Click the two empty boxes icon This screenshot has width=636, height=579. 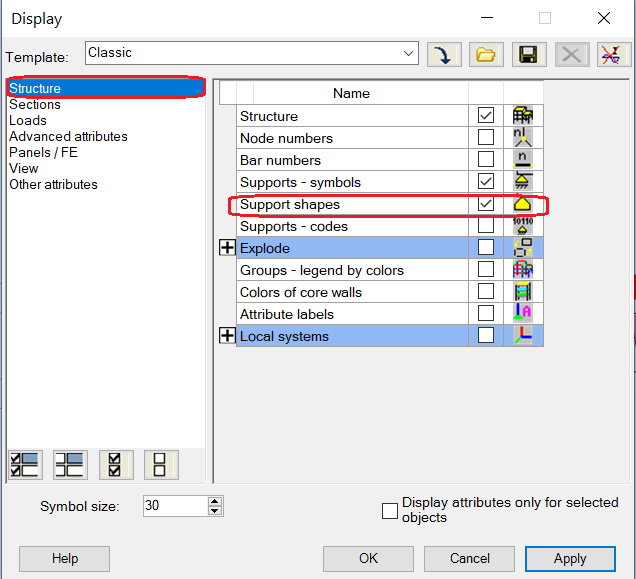[x=161, y=465]
